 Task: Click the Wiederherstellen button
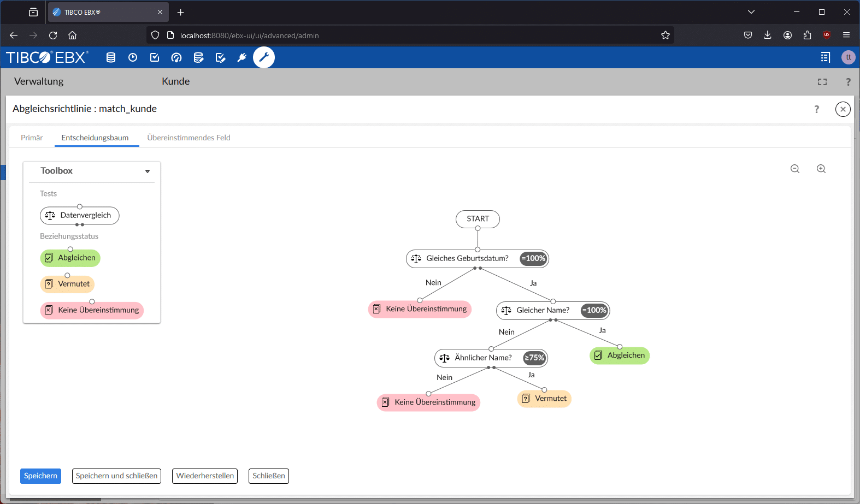205,476
